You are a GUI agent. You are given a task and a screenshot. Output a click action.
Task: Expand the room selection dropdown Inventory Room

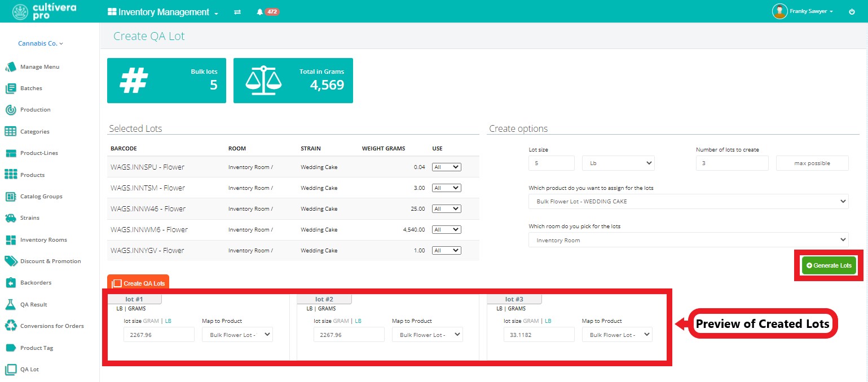(x=688, y=240)
